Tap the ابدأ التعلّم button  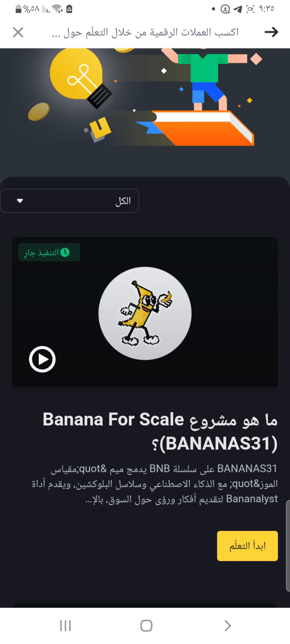tap(247, 546)
